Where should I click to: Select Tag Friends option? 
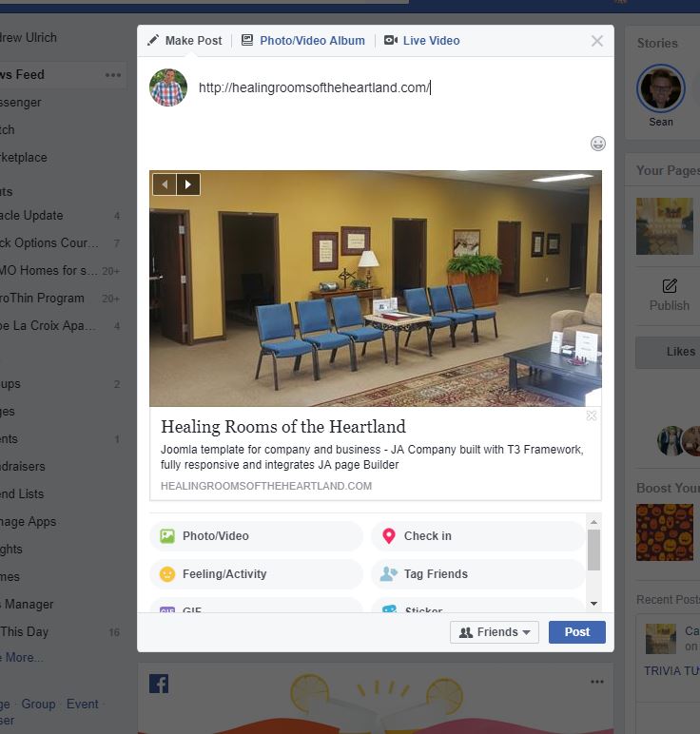pos(477,574)
